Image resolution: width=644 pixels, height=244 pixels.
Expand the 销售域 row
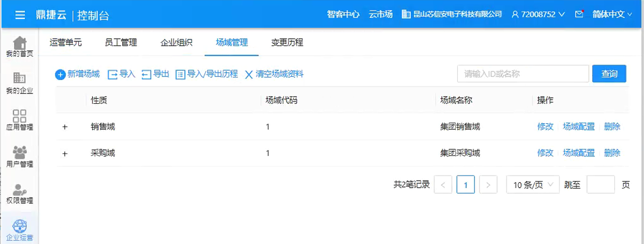pyautogui.click(x=64, y=127)
